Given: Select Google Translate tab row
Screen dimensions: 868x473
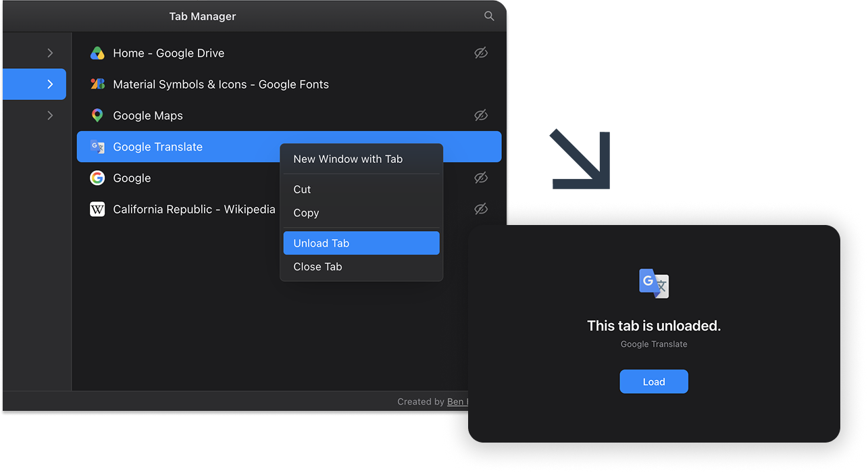Looking at the screenshot, I should (x=289, y=147).
